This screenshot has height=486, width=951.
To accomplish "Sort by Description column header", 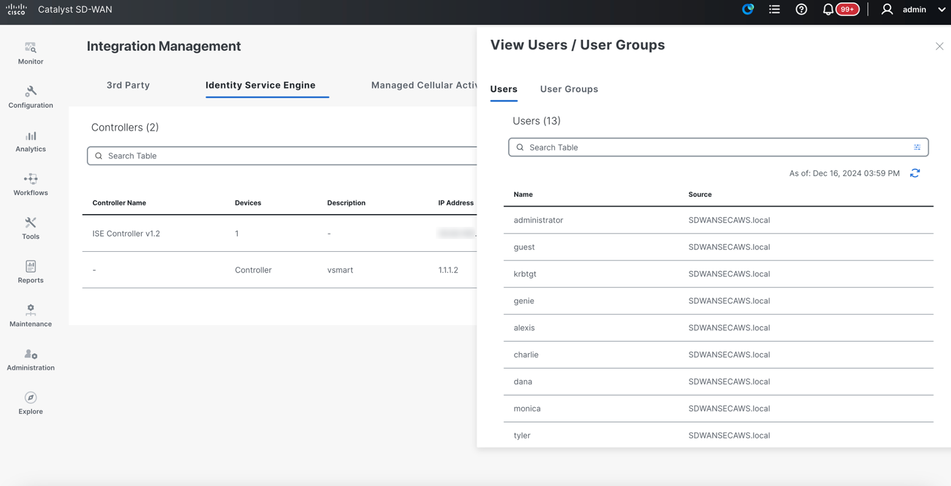I will point(346,203).
